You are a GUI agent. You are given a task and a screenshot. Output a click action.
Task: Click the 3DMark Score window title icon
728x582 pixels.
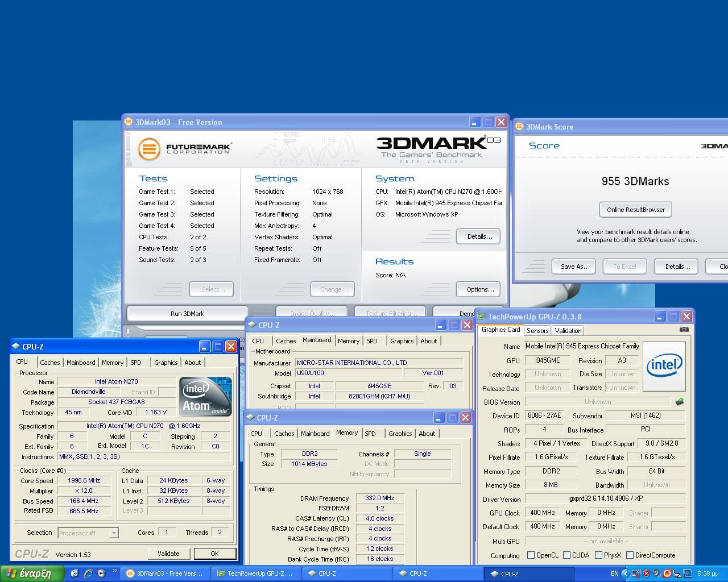coord(519,127)
